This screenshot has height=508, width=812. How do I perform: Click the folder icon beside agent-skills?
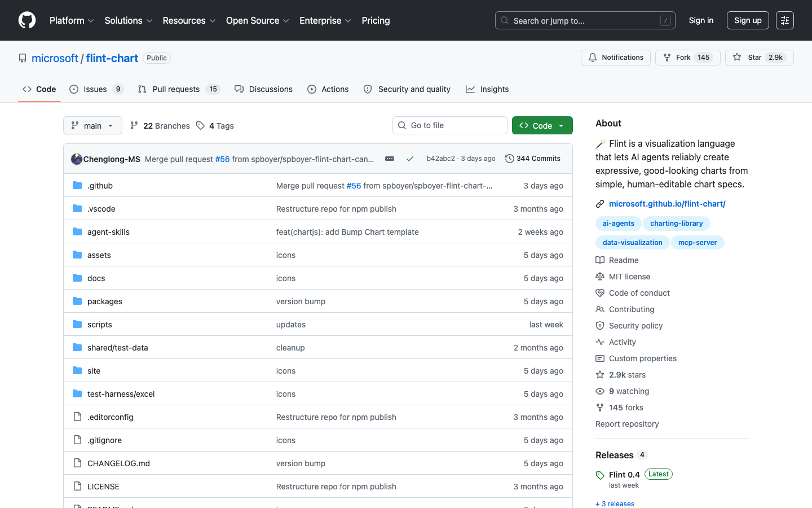[77, 231]
